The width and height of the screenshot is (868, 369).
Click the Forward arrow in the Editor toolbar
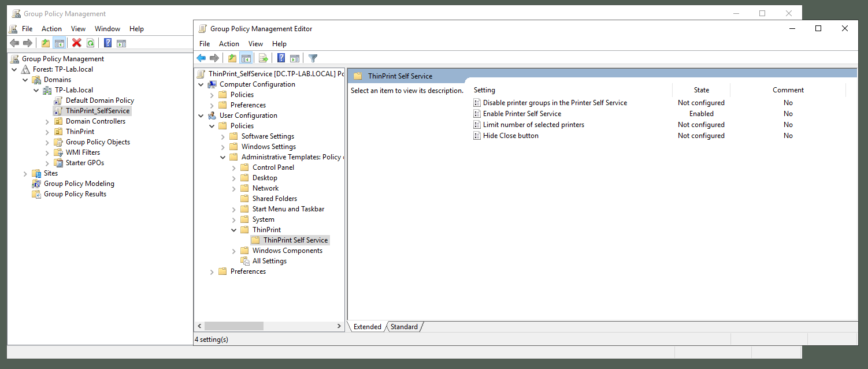click(214, 58)
